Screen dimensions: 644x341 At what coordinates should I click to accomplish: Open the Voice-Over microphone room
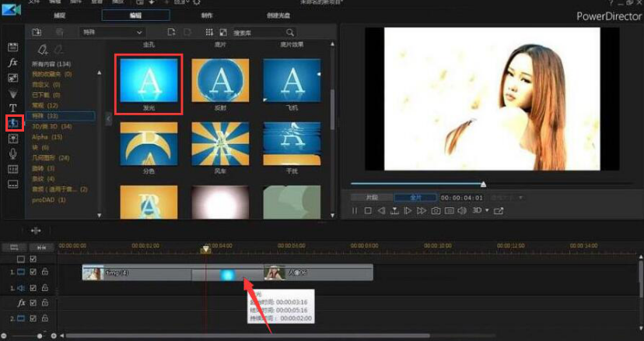(x=13, y=154)
